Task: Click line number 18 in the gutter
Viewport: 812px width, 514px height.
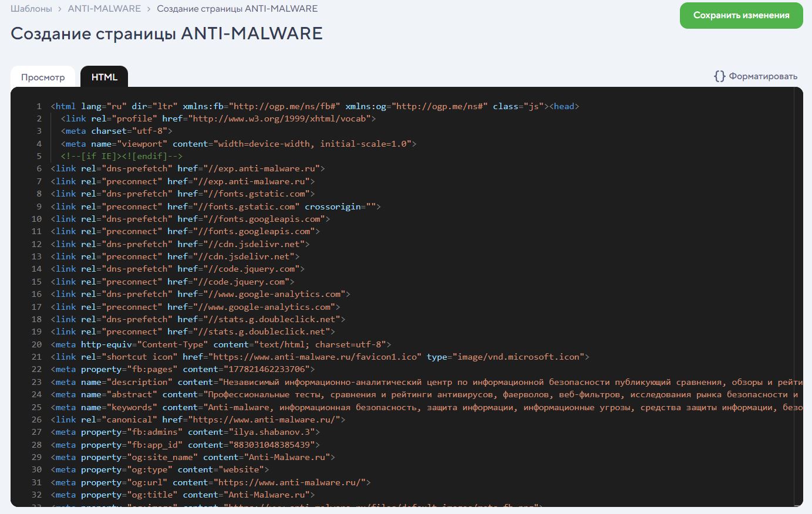Action: [36, 319]
